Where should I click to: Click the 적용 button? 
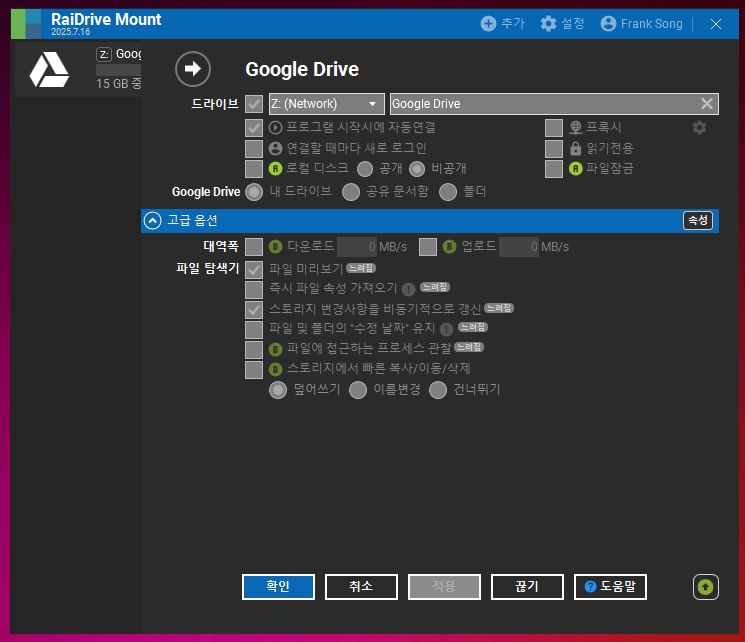444,587
